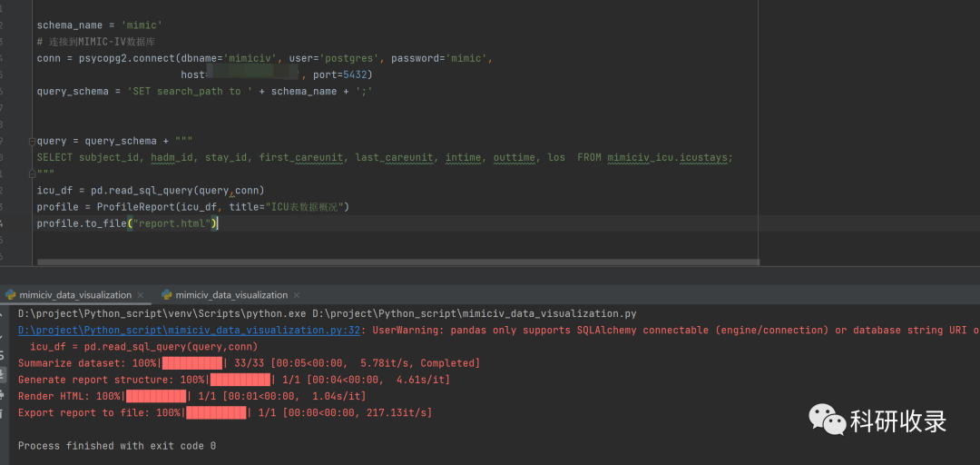980x465 pixels.
Task: Click 'UserWarning' text in console
Action: pyautogui.click(x=405, y=330)
